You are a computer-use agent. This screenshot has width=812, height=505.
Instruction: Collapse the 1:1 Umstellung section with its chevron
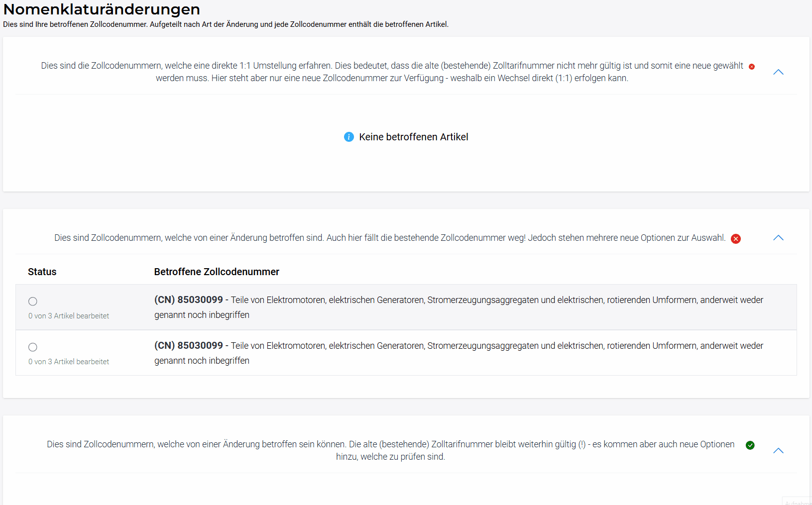(x=779, y=72)
